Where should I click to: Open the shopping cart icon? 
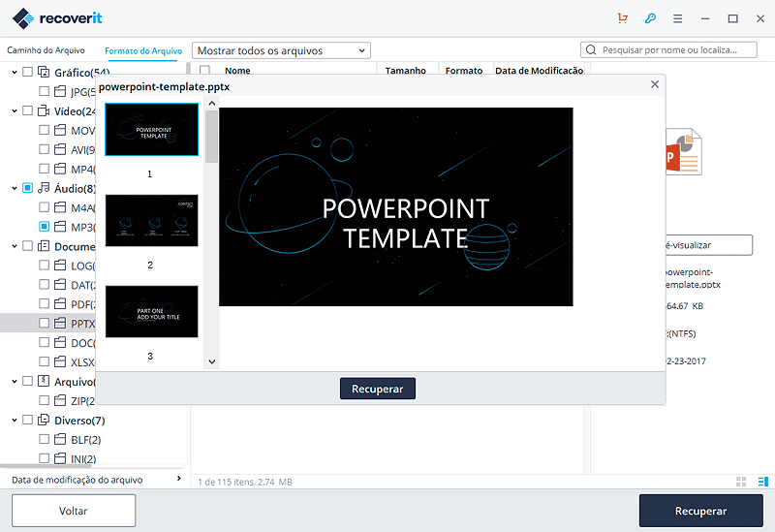(622, 18)
